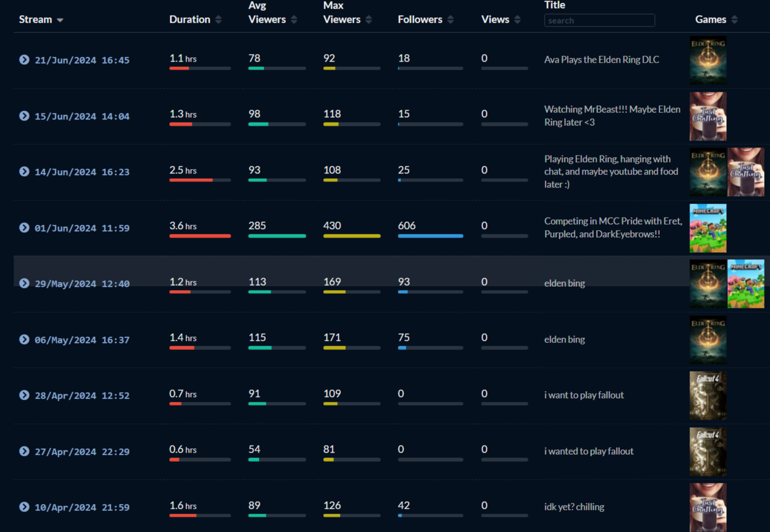Click the date 14/Jun/2024 16:23

click(x=82, y=172)
